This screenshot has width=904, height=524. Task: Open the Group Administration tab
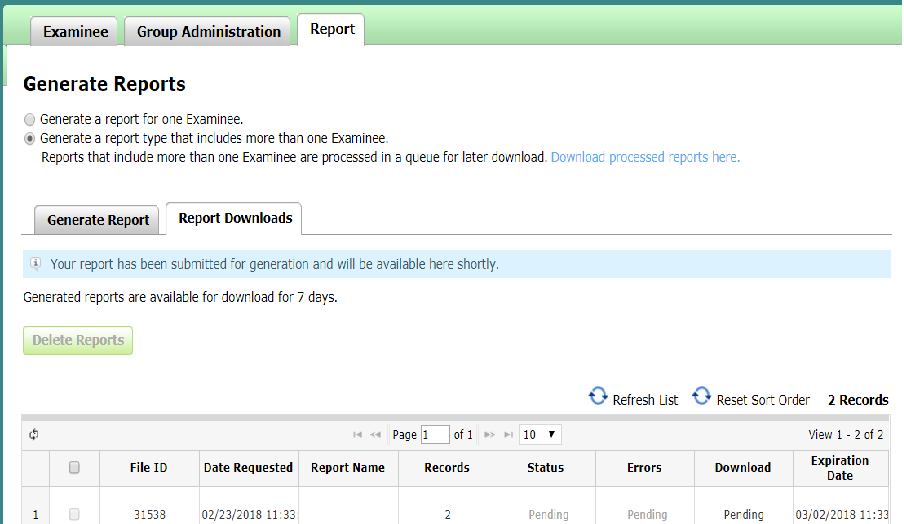[209, 32]
